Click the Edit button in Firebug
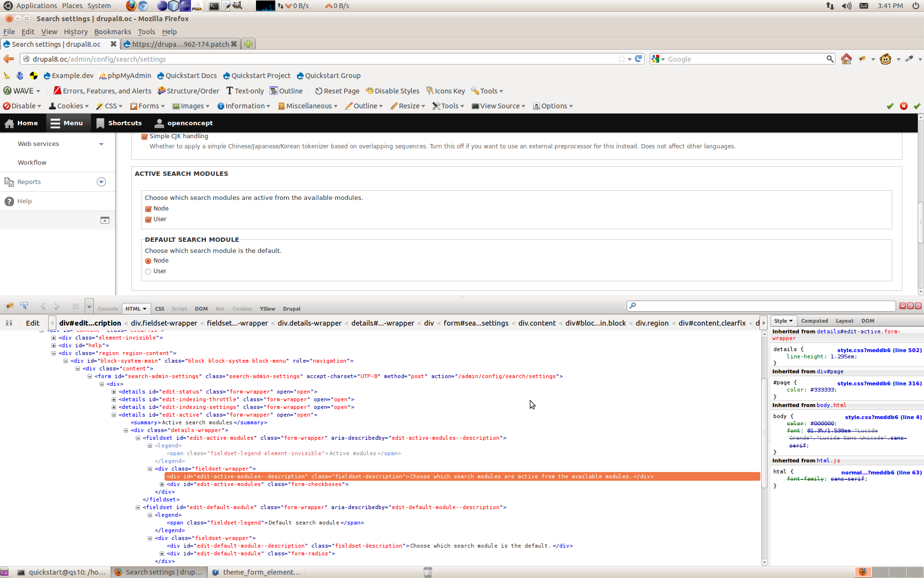The image size is (924, 578). click(33, 323)
